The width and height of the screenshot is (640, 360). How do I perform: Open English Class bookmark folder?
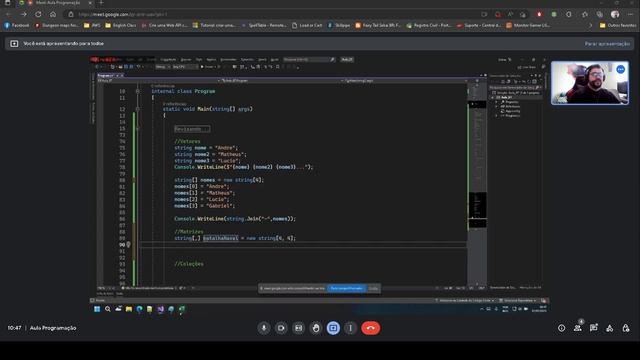(120, 25)
